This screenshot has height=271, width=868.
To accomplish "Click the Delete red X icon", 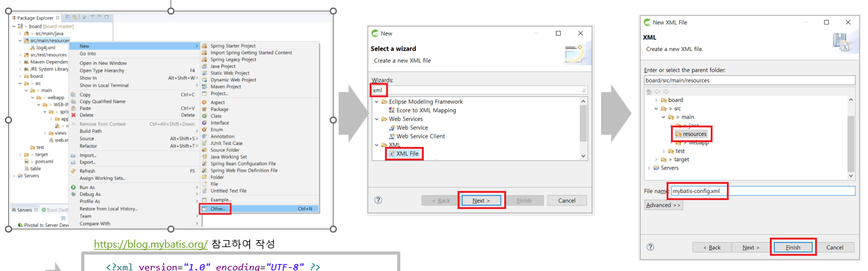I will (x=74, y=115).
